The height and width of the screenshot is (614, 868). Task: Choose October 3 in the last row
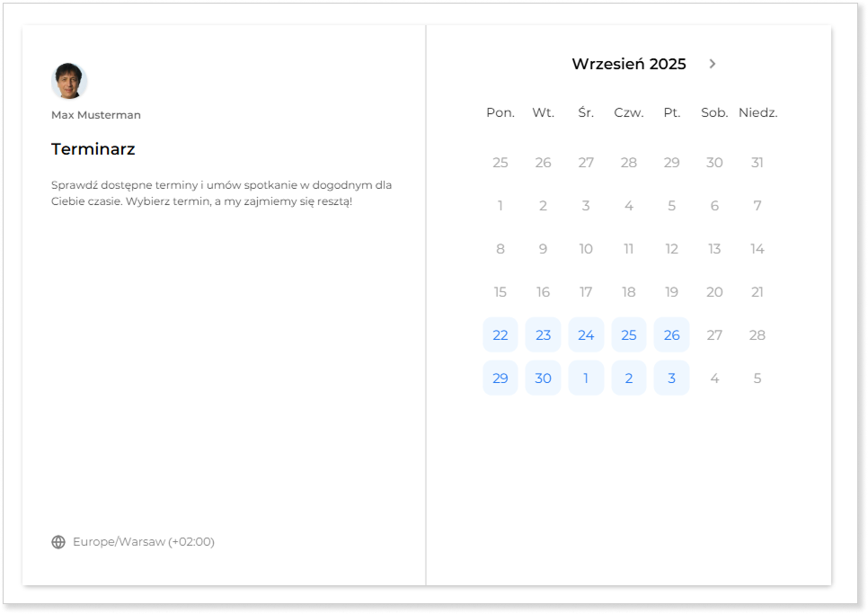point(671,378)
